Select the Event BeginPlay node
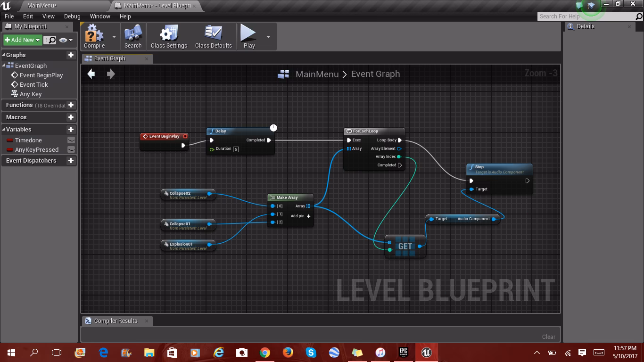 click(164, 141)
